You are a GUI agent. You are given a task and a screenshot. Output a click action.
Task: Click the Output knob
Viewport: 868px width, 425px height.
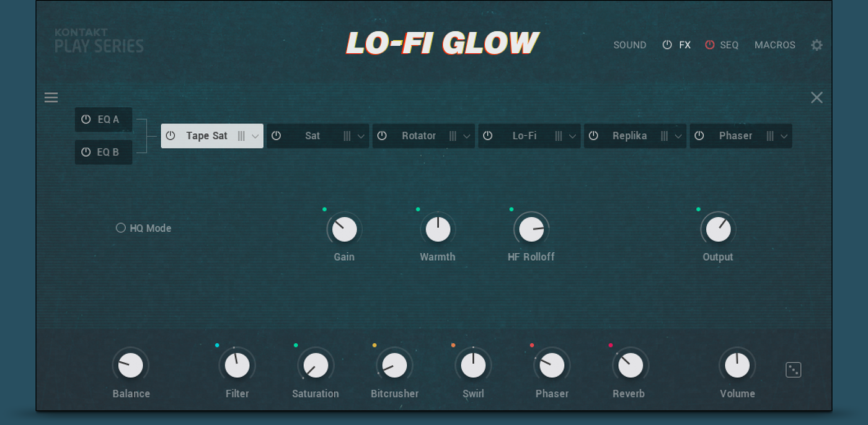(x=718, y=229)
